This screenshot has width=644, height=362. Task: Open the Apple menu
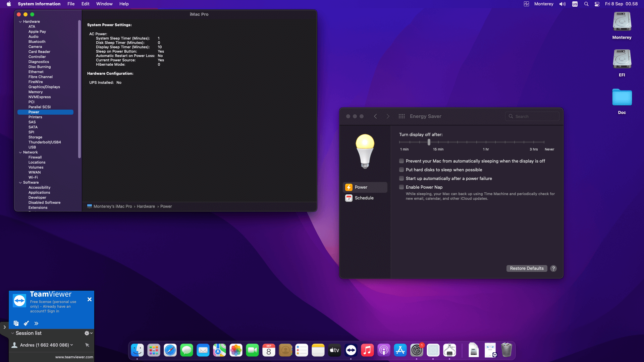click(9, 4)
